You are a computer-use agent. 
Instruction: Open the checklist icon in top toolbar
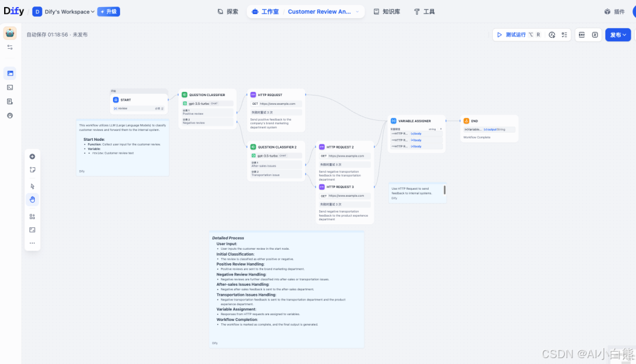[x=564, y=35]
